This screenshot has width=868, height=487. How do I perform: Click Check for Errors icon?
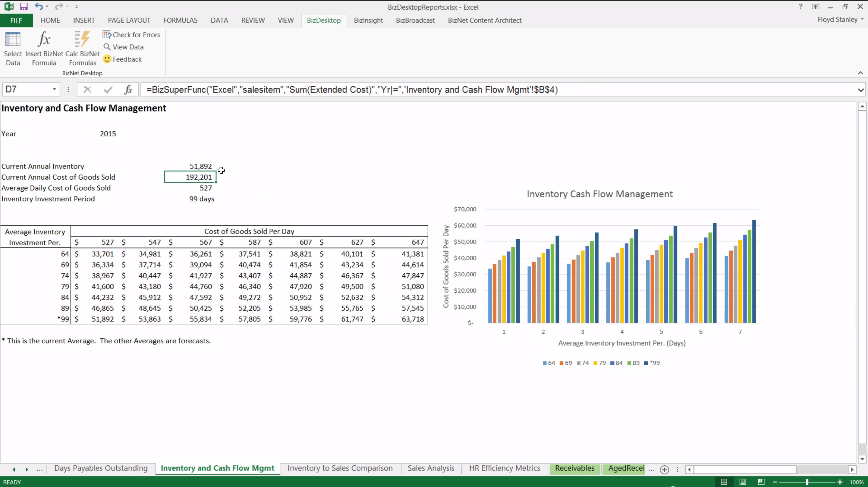[x=107, y=35]
